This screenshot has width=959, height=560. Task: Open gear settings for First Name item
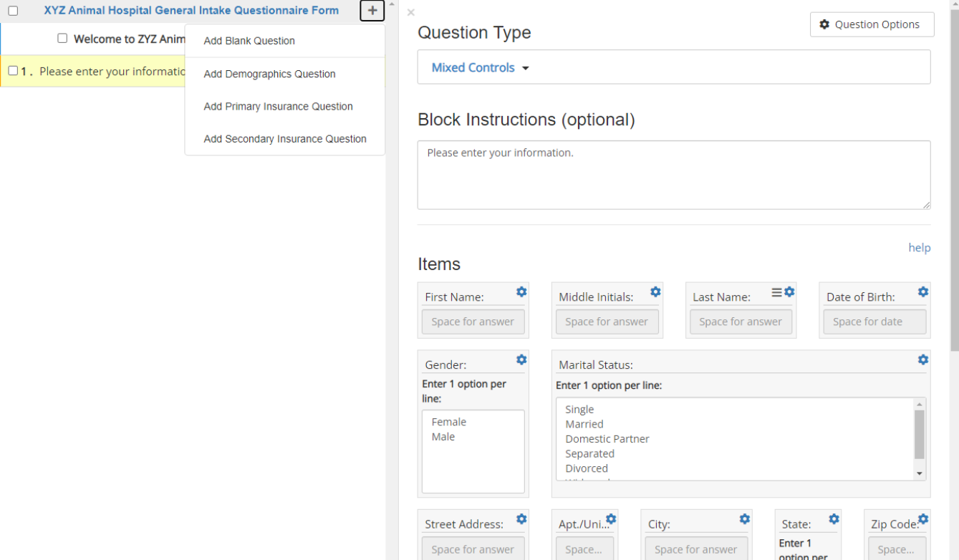[x=521, y=292]
